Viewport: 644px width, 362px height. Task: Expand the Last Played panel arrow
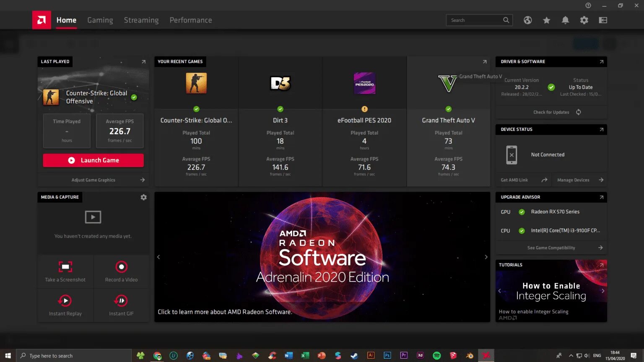click(143, 62)
